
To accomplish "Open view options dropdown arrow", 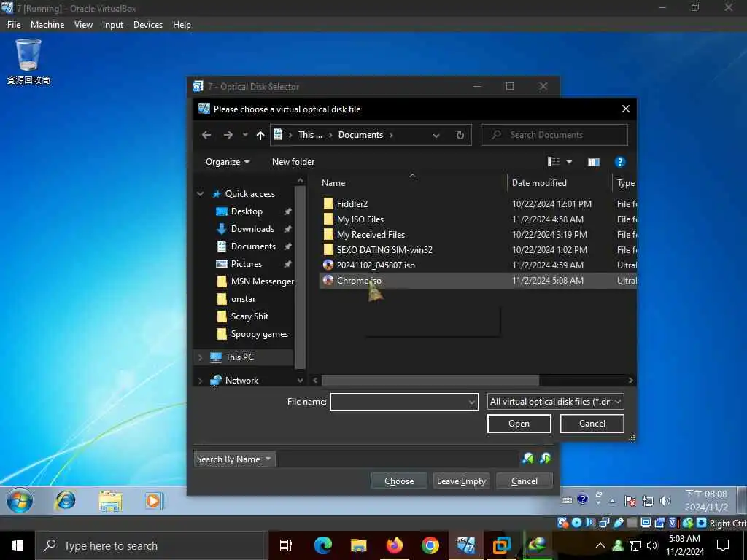I will [569, 162].
